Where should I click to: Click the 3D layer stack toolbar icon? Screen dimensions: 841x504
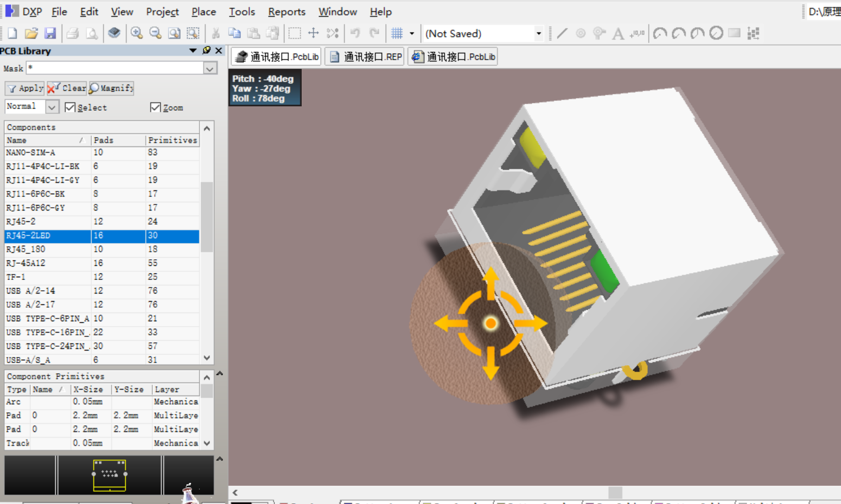click(114, 33)
